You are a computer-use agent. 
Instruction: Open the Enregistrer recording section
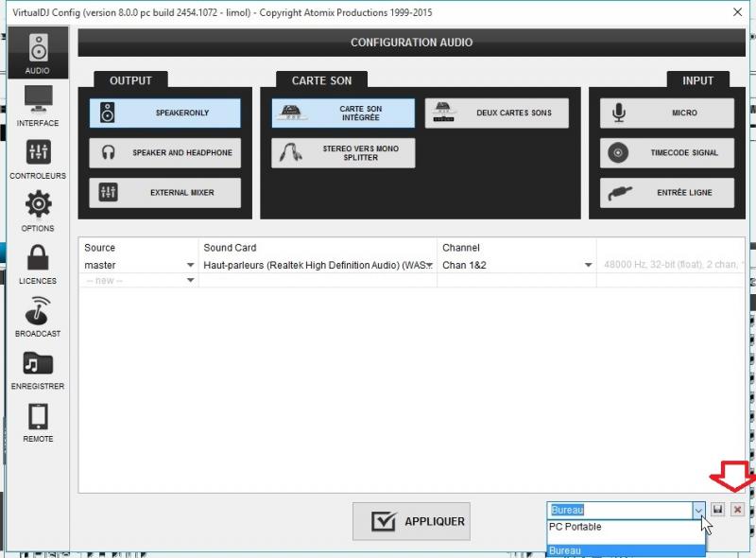tap(38, 369)
